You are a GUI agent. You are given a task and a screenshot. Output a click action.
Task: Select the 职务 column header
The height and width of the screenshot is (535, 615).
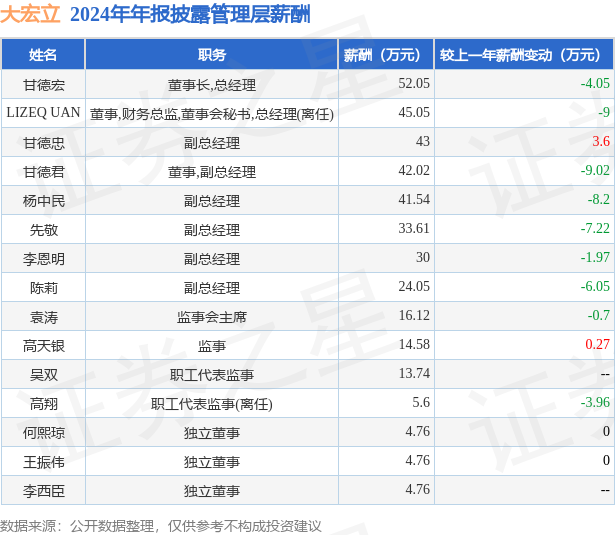pos(212,55)
